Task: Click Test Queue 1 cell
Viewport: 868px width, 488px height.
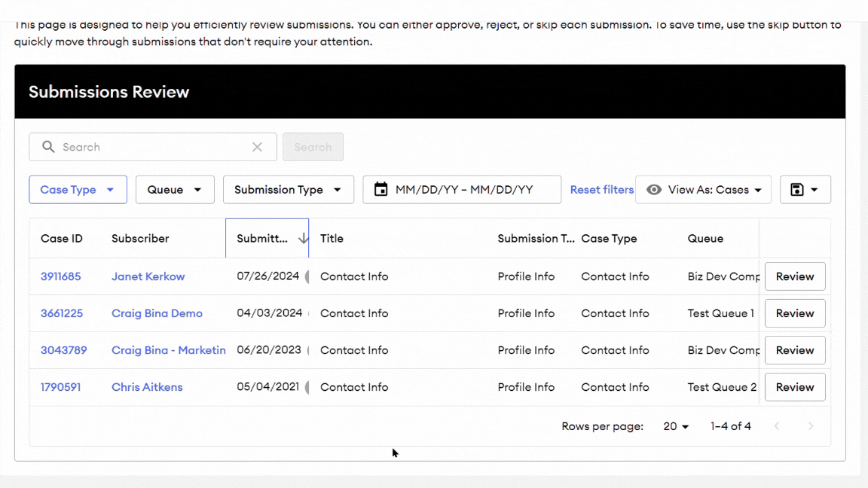Action: [721, 313]
